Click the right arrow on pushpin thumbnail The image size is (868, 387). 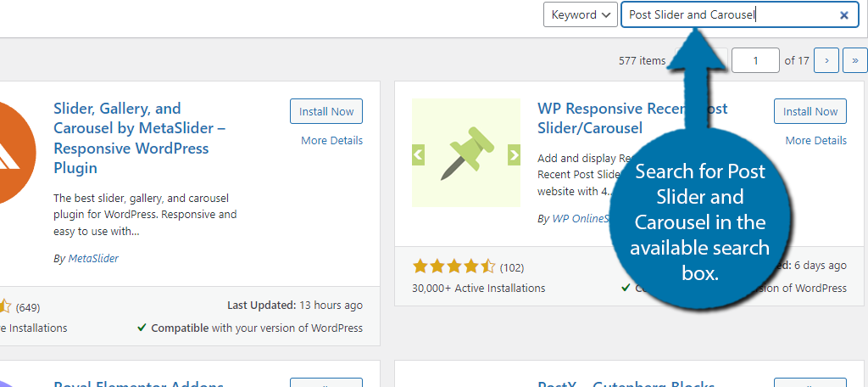[x=514, y=154]
